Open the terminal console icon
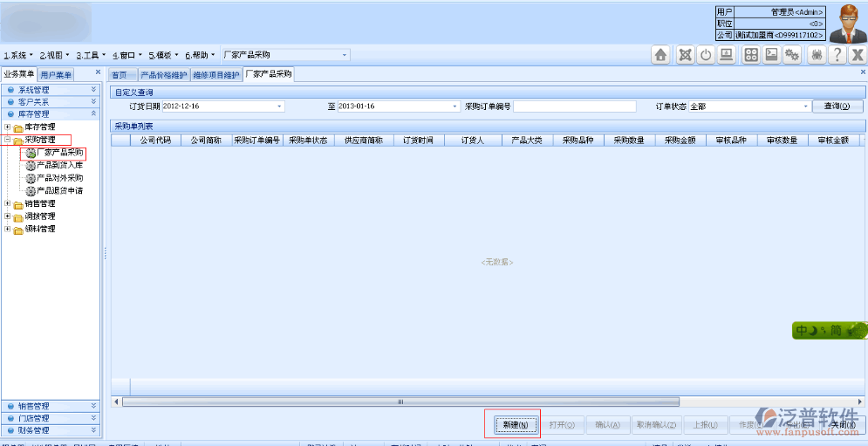 [771, 55]
